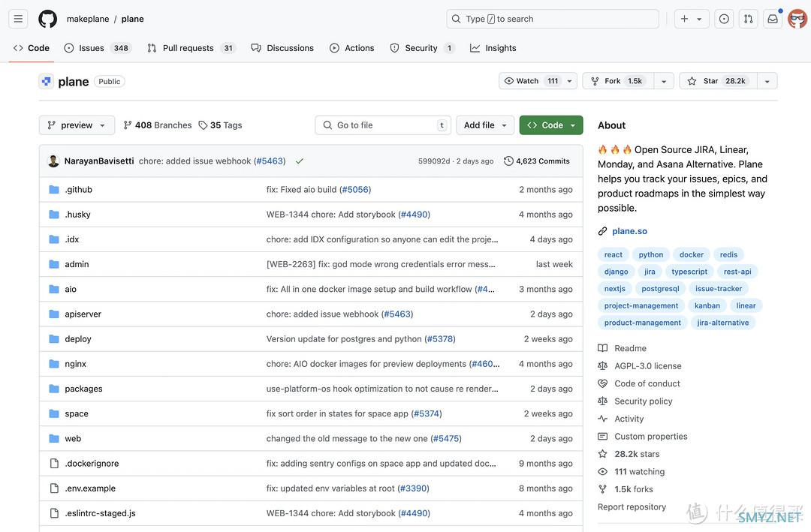Open the AGPL-3.0 license link

point(640,365)
